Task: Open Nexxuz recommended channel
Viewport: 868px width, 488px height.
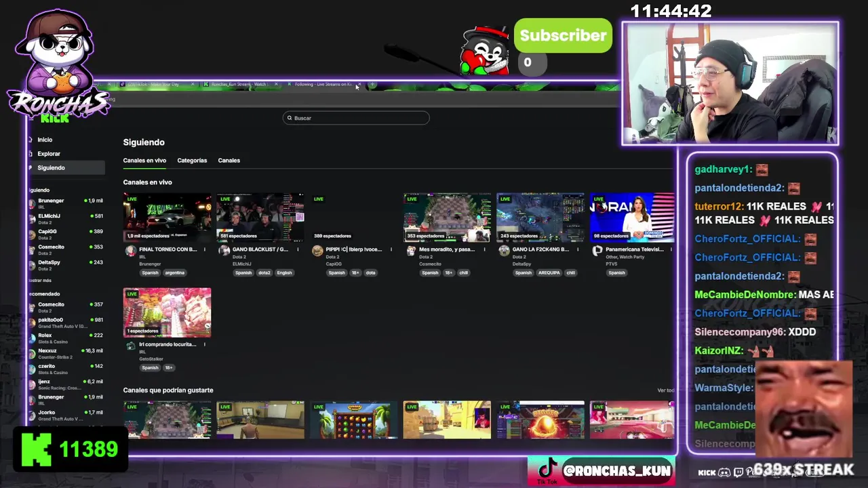Action: pos(66,353)
